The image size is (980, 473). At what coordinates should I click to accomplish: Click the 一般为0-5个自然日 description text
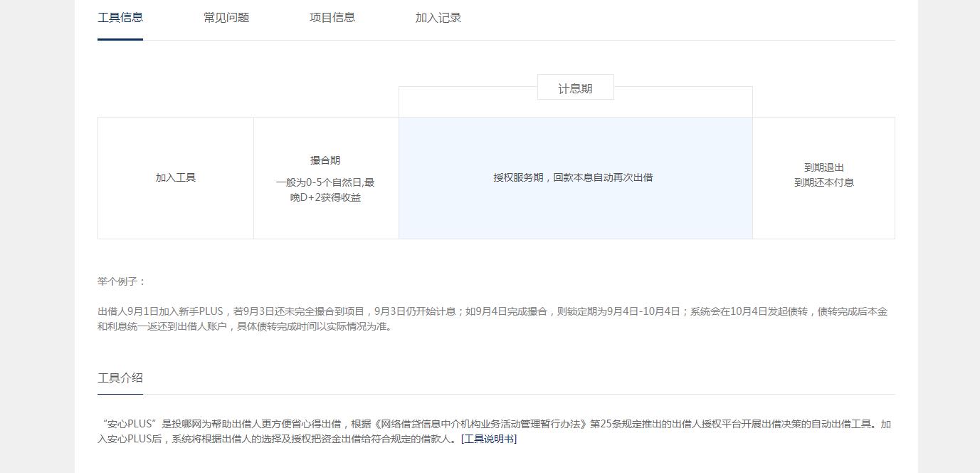click(325, 190)
